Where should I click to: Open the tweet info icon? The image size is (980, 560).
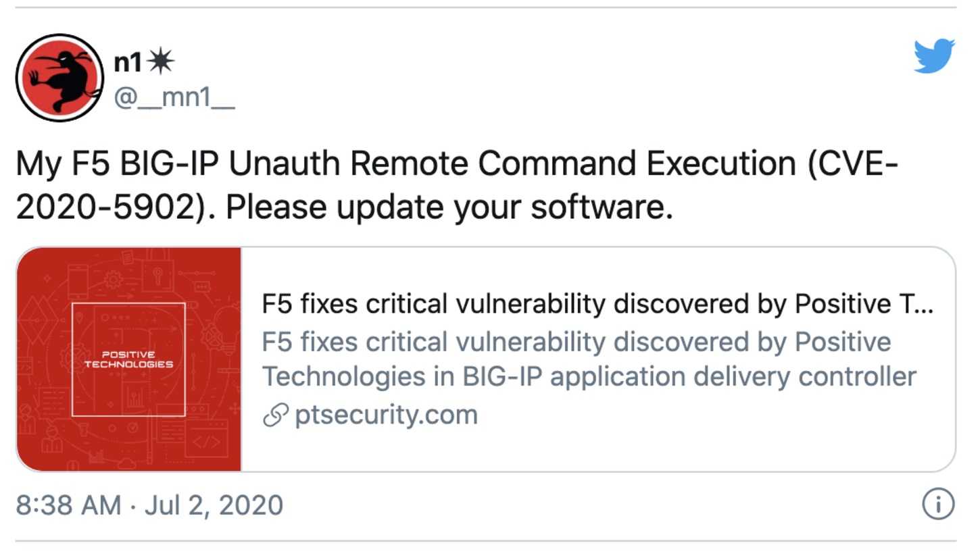[x=938, y=505]
